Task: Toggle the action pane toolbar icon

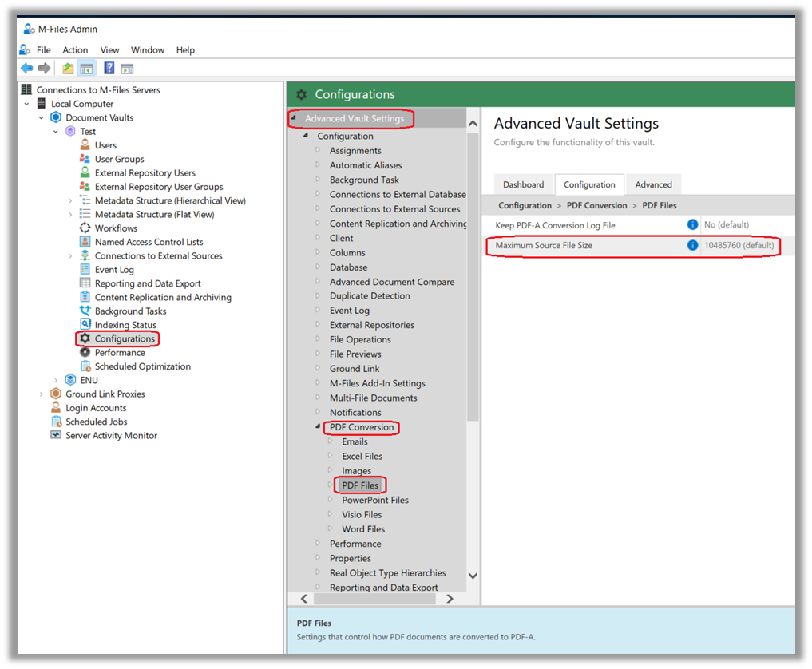Action: tap(127, 69)
